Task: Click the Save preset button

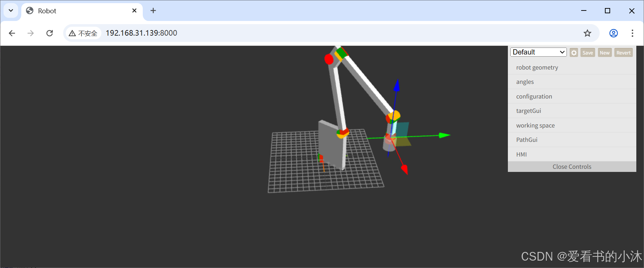Action: tap(588, 53)
